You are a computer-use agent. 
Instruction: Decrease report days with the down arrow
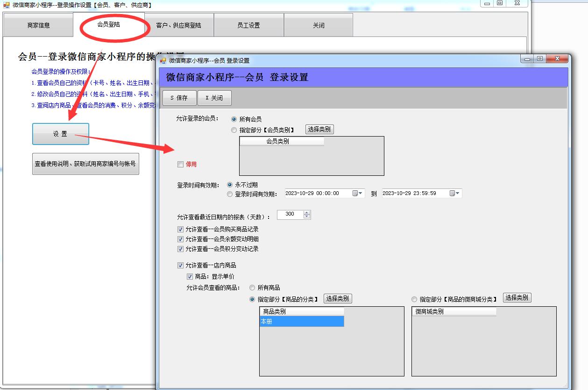pos(307,217)
